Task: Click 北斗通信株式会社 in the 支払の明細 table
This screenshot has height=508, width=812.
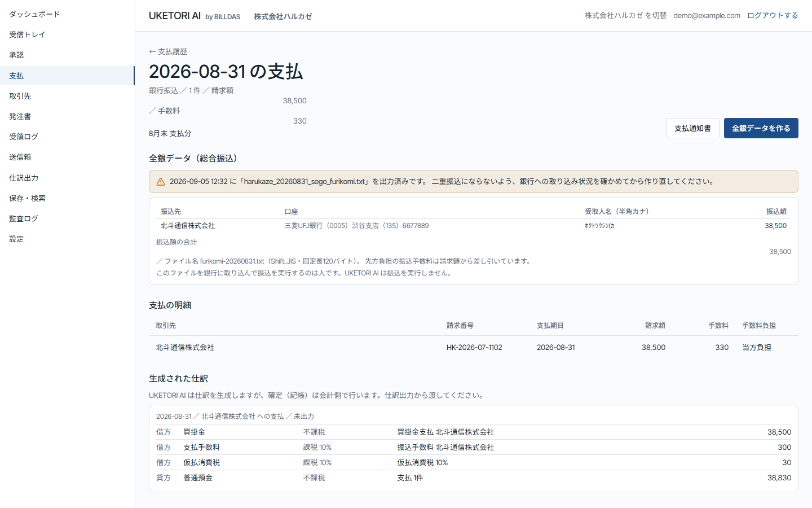Action: coord(185,348)
